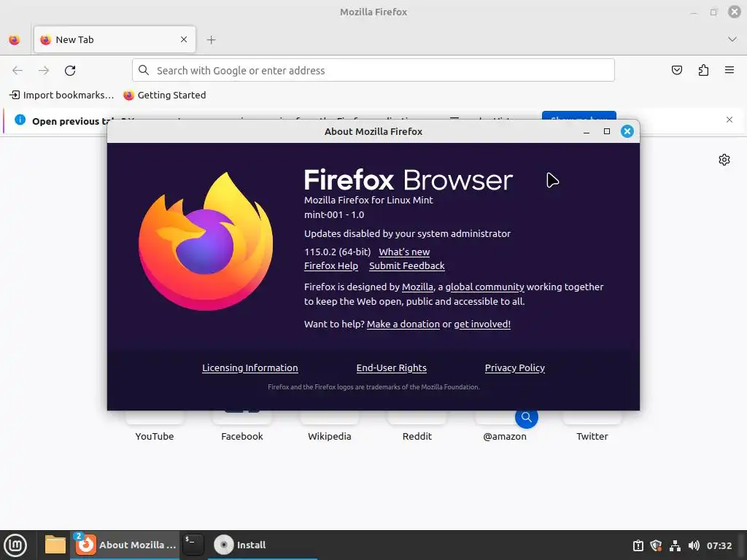The width and height of the screenshot is (747, 560).
Task: Switch to Install taskbar window
Action: click(262, 545)
